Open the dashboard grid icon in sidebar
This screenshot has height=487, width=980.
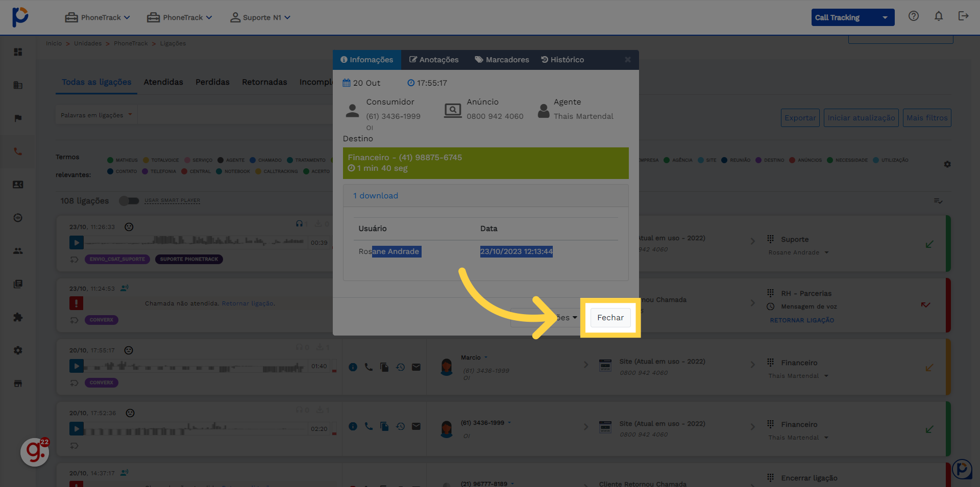pyautogui.click(x=18, y=52)
